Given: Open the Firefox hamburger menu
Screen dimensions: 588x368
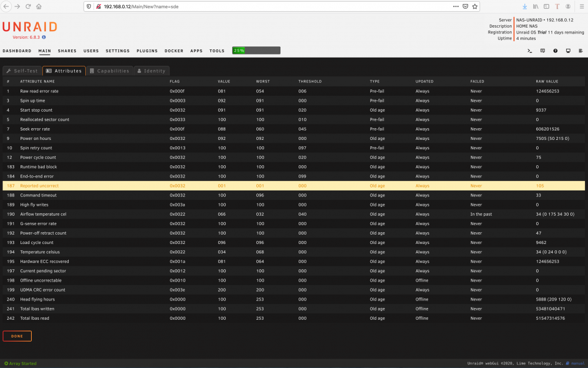Looking at the screenshot, I should pos(581,6).
